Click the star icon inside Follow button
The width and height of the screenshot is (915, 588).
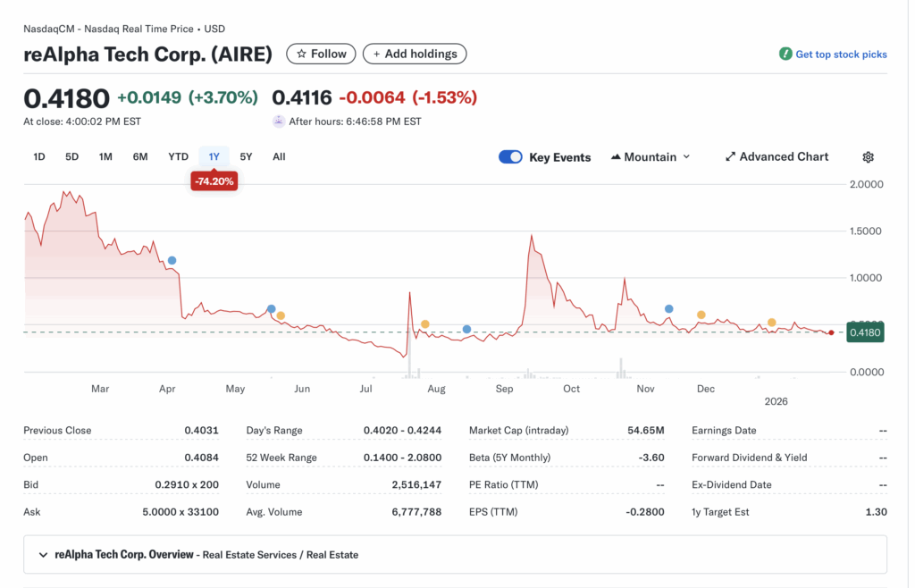(302, 54)
